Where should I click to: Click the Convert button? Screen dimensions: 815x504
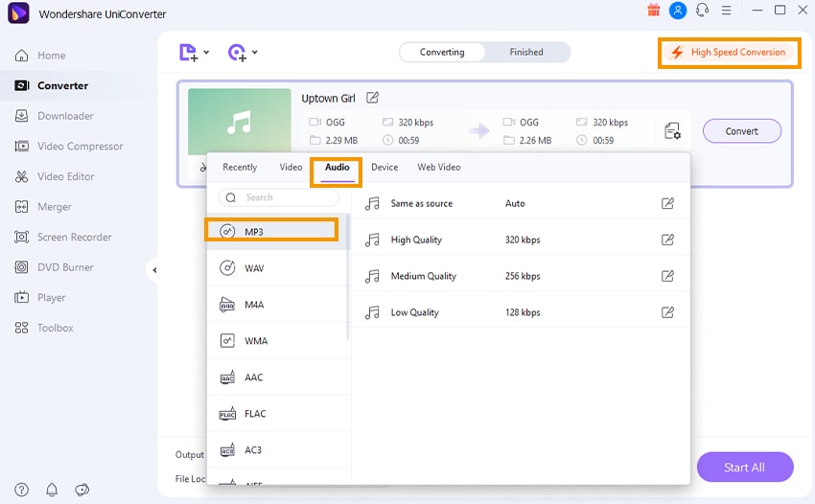click(742, 131)
